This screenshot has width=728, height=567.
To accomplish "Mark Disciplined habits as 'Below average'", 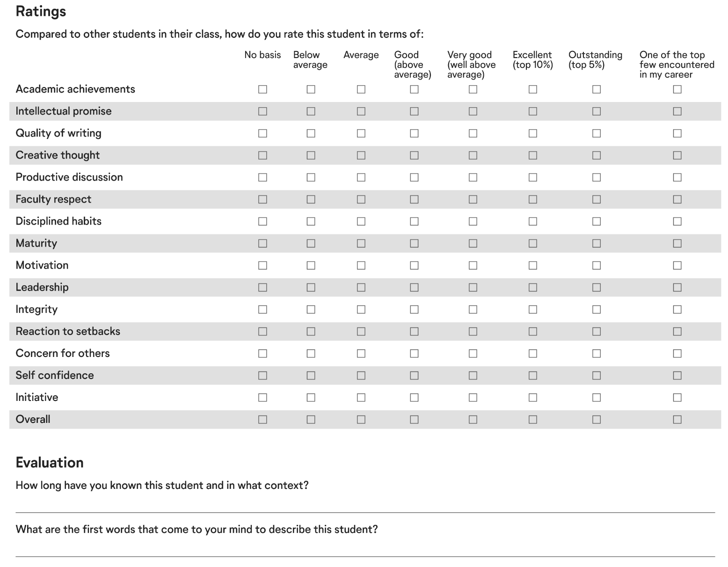I will pyautogui.click(x=311, y=221).
